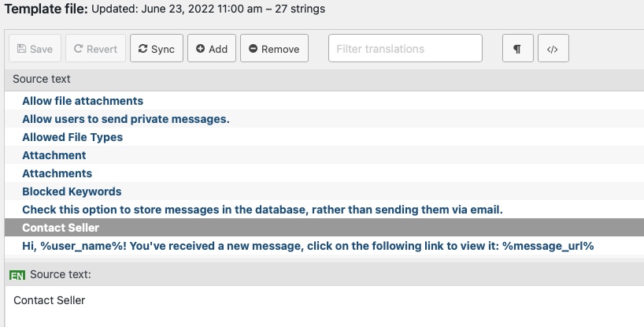The height and width of the screenshot is (327, 644).
Task: Select the "Allow file attachments" string
Action: (324, 101)
